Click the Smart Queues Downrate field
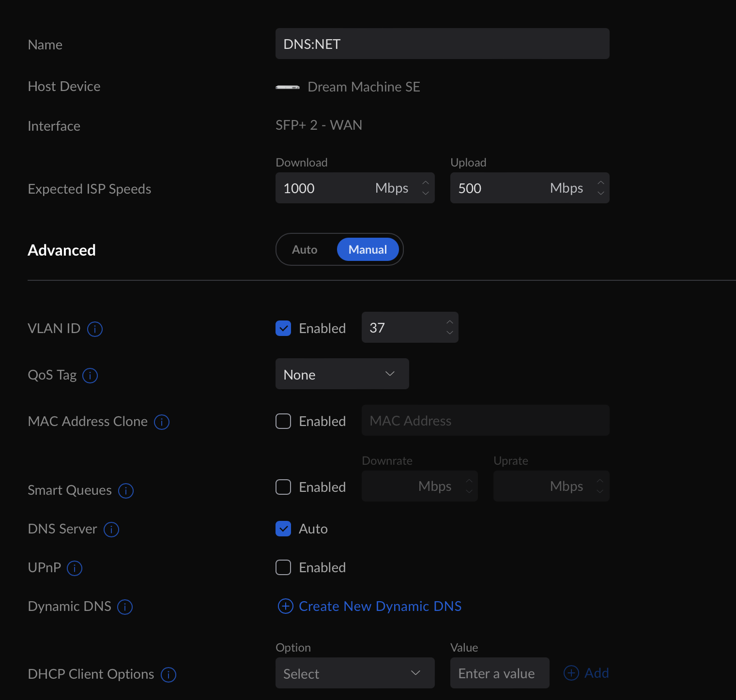The width and height of the screenshot is (736, 700). tap(420, 486)
